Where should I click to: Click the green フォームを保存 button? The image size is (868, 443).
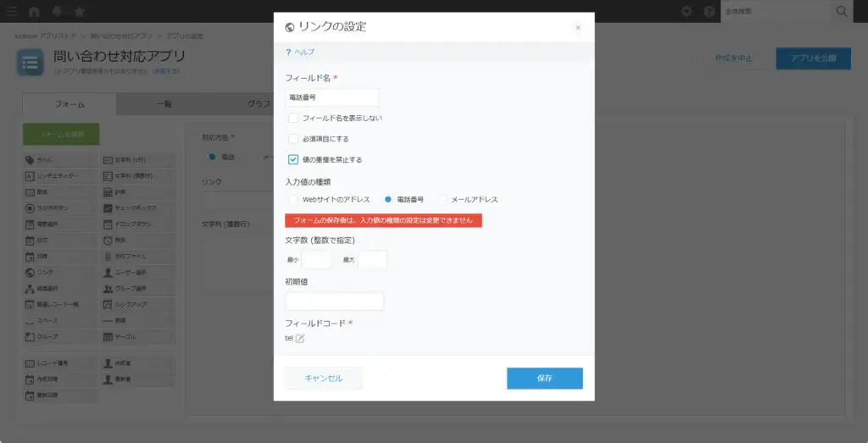coord(61,135)
